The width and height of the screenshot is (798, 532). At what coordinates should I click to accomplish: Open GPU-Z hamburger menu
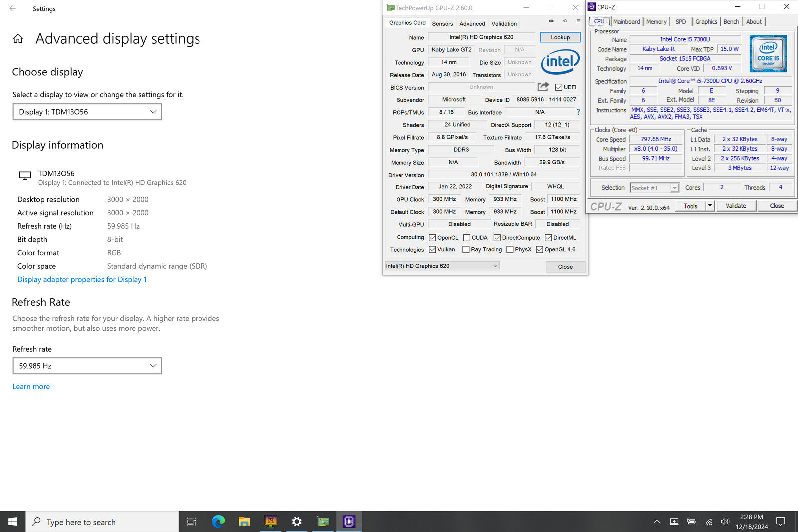click(578, 21)
